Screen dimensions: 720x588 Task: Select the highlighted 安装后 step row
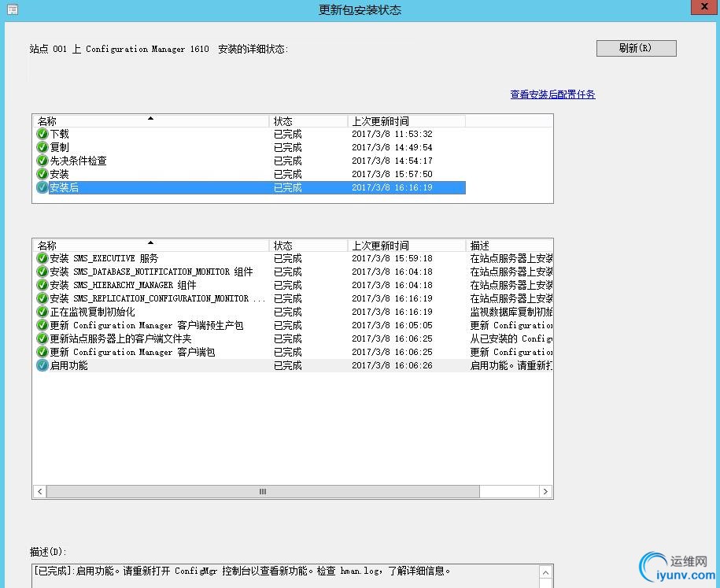click(x=250, y=187)
